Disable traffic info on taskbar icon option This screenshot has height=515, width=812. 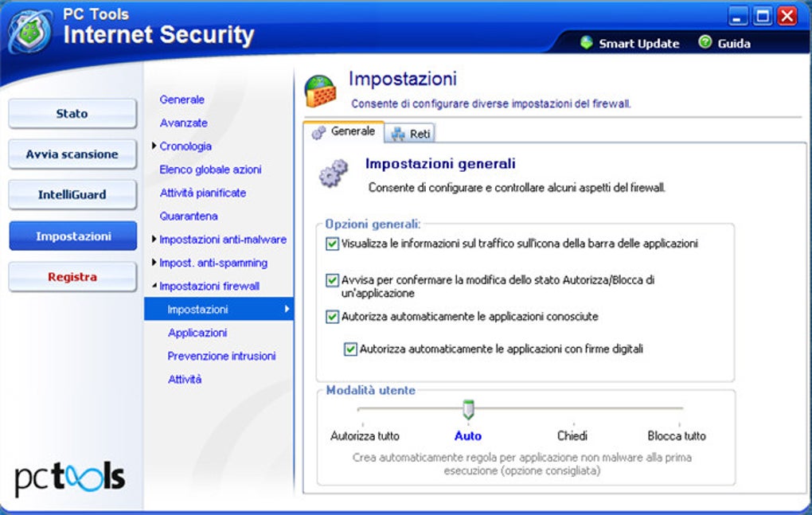(x=332, y=244)
